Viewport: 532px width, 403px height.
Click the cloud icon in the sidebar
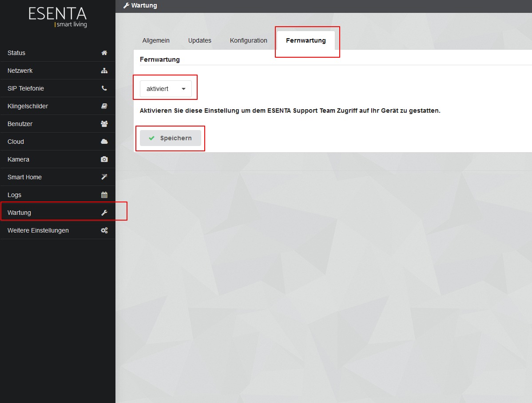[x=104, y=142]
